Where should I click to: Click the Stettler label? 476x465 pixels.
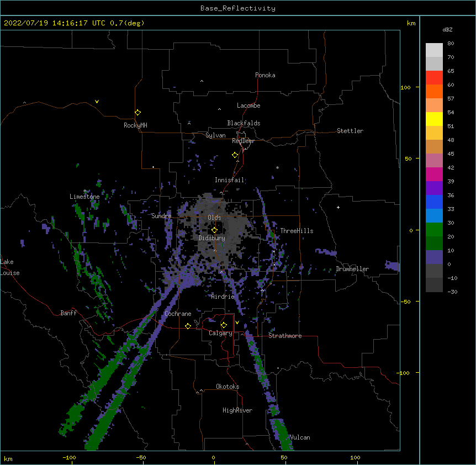click(x=350, y=131)
